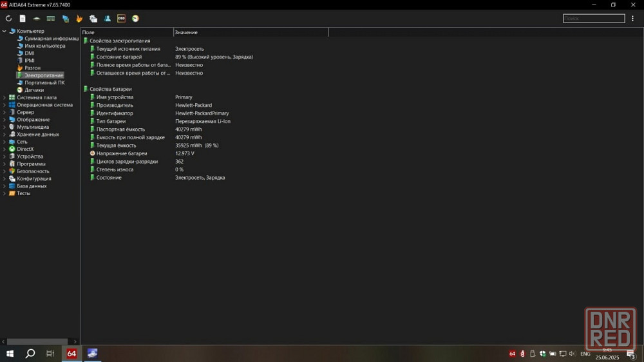Click the sidebar horizontal scrollbar

click(37, 341)
